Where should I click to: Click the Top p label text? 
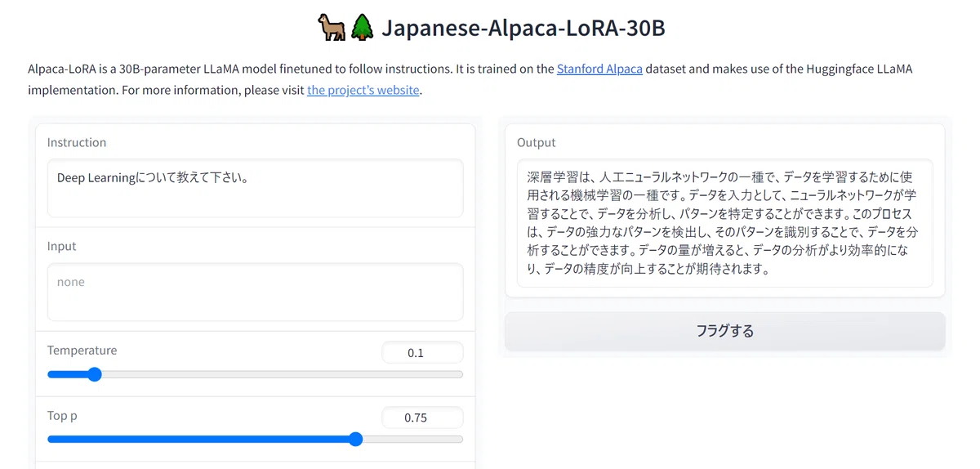62,415
